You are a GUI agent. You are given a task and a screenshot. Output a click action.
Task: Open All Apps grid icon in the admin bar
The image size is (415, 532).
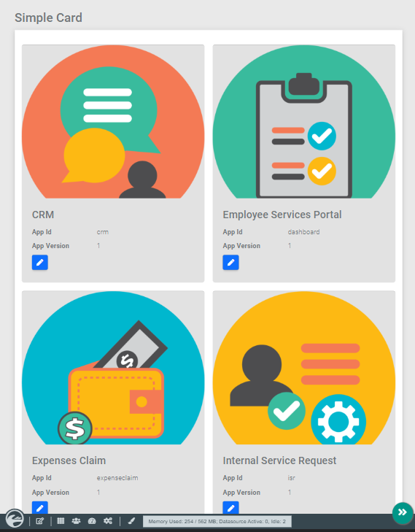click(x=61, y=521)
